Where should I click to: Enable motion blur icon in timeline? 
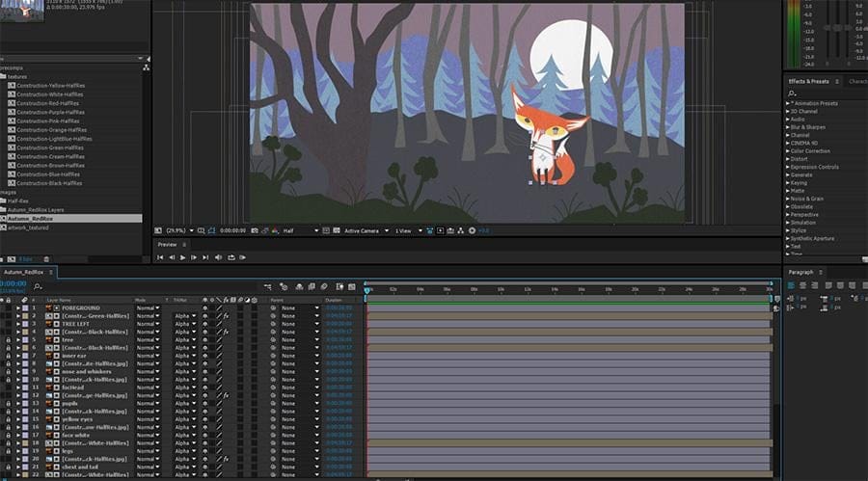(x=324, y=286)
